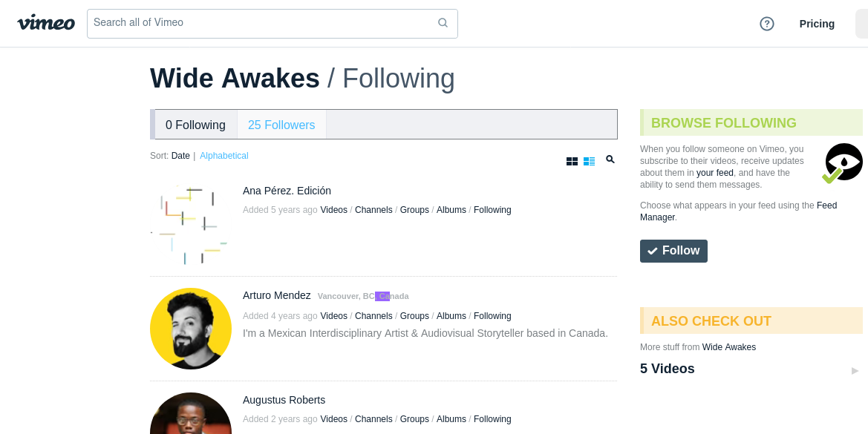
Task: Click the Vimeo logo
Action: pos(46,23)
